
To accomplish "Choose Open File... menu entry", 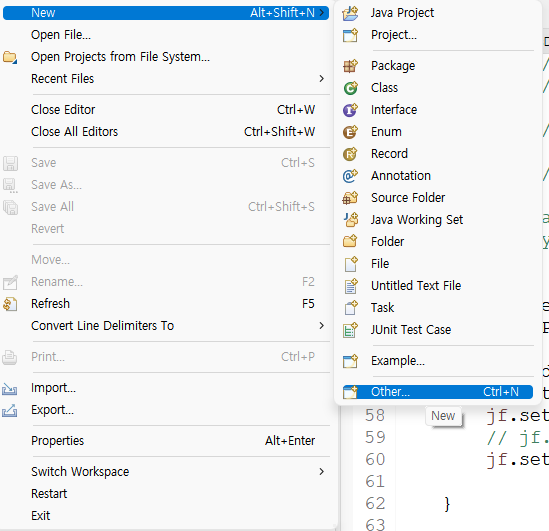I will (166, 35).
